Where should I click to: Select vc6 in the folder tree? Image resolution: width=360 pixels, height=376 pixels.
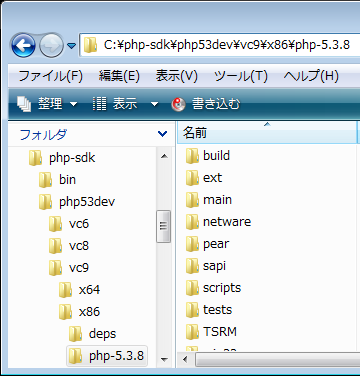click(x=79, y=224)
